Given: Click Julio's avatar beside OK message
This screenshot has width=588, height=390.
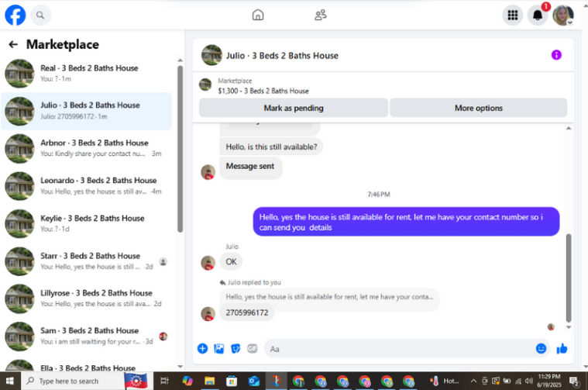Looking at the screenshot, I should click(208, 263).
